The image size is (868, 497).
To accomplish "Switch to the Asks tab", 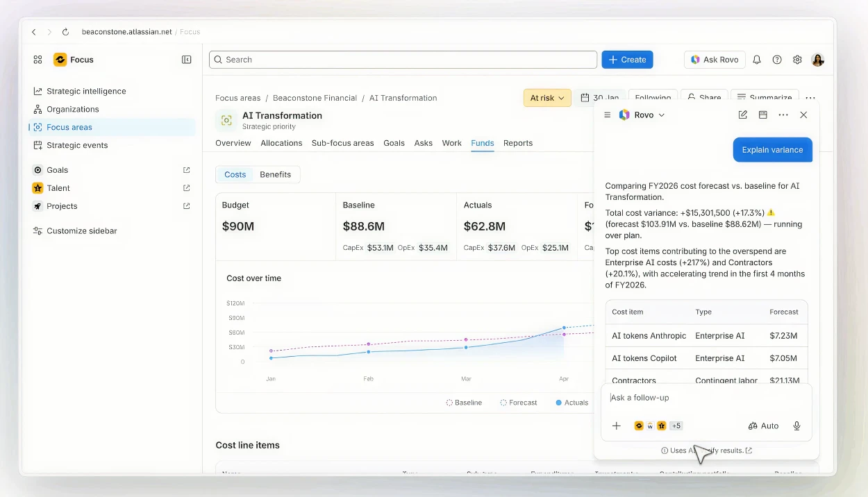I will (x=424, y=143).
